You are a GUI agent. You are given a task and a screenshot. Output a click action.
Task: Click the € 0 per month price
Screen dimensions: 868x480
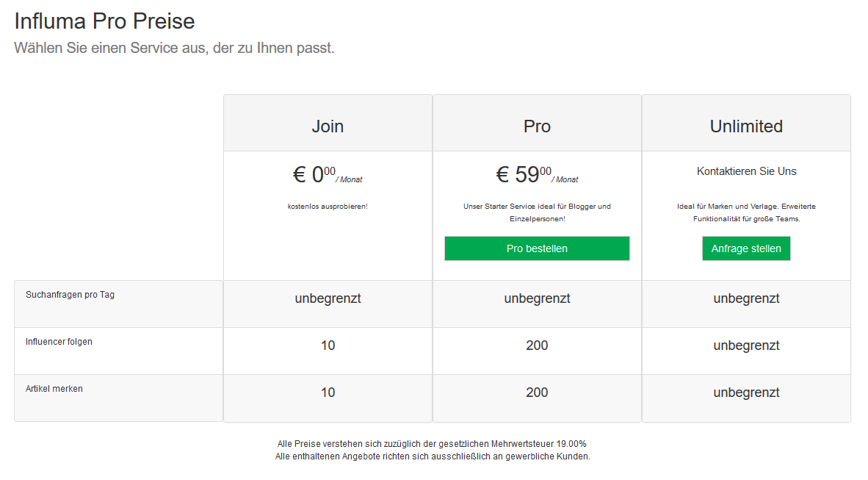328,175
